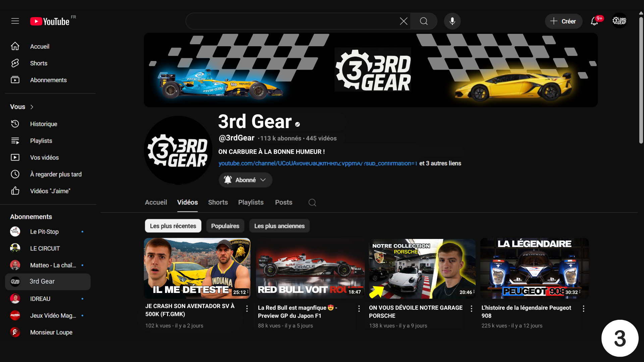Play IL ME DÉTESTE thumbnail video
Screen dimensions: 644x362
pyautogui.click(x=197, y=268)
